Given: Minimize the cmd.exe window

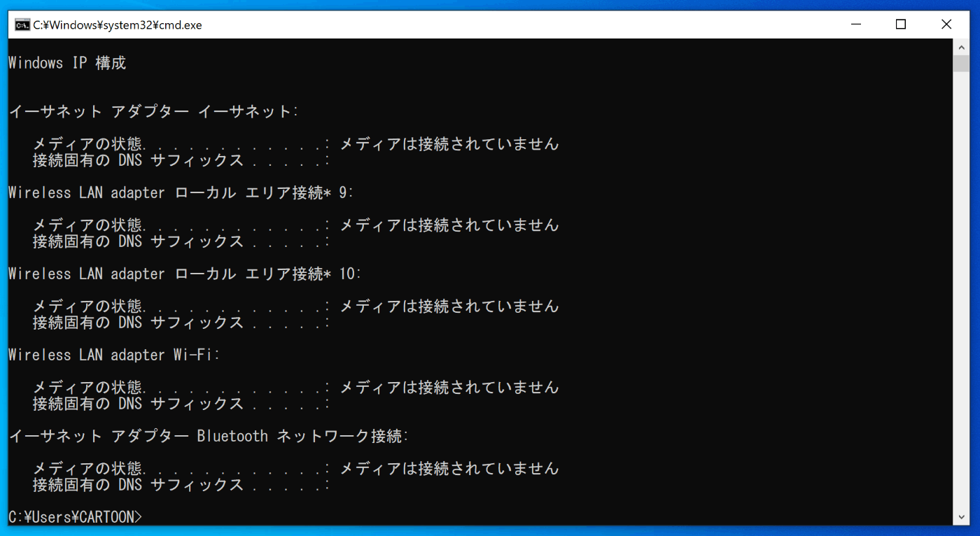Looking at the screenshot, I should tap(856, 24).
